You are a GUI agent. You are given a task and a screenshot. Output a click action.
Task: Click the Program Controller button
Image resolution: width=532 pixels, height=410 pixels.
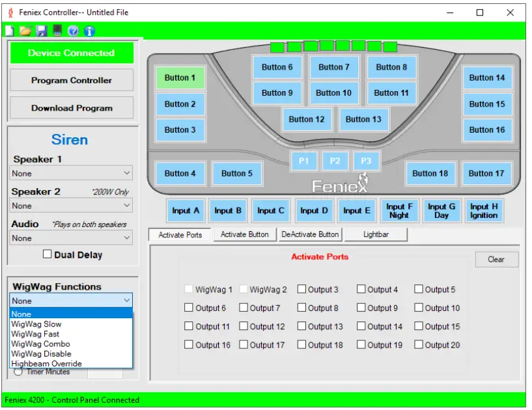click(72, 80)
